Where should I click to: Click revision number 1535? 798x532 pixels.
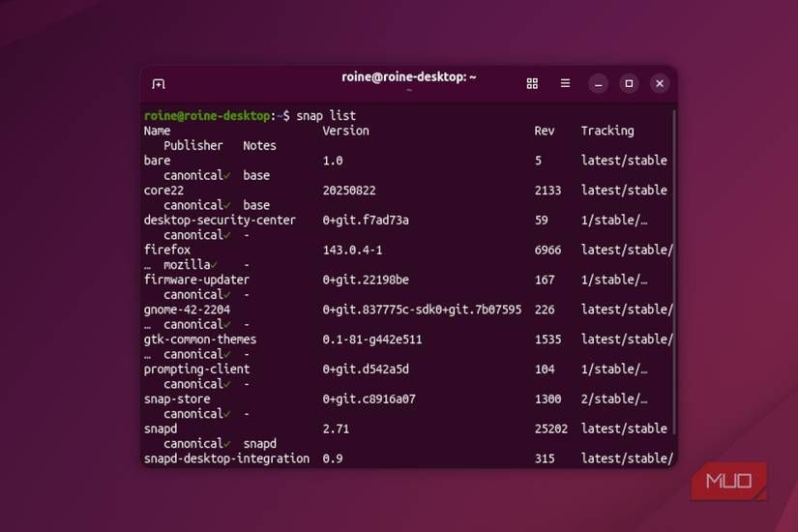coord(547,340)
